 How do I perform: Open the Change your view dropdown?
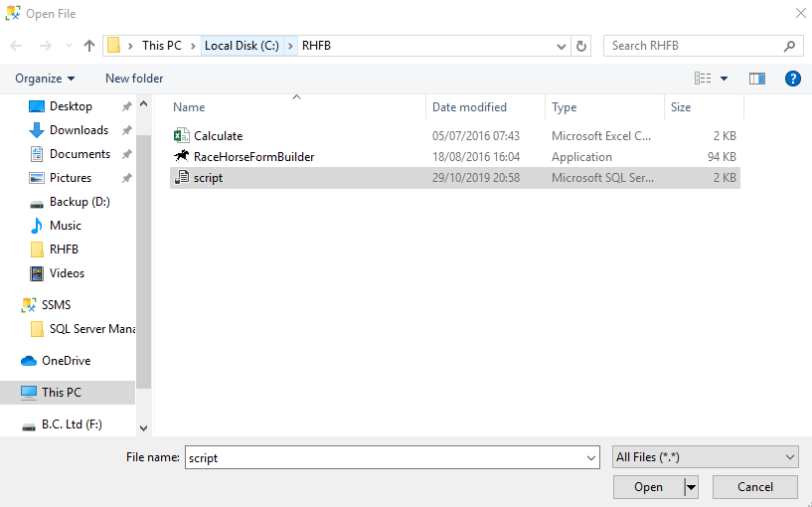coord(724,79)
